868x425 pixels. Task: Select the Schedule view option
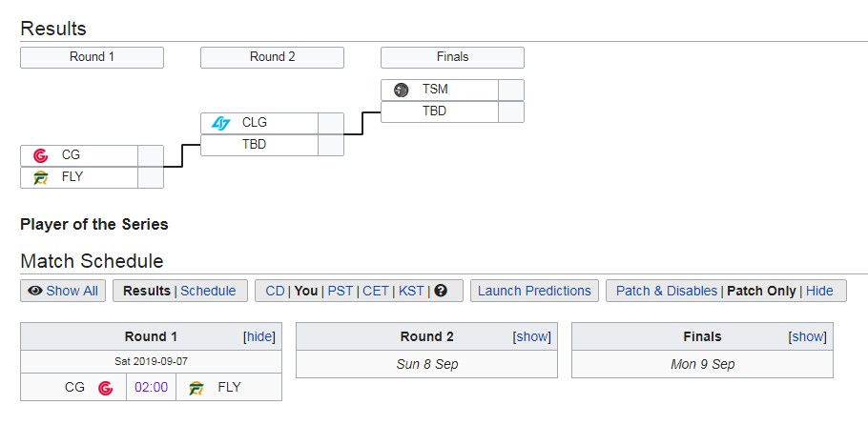208,291
